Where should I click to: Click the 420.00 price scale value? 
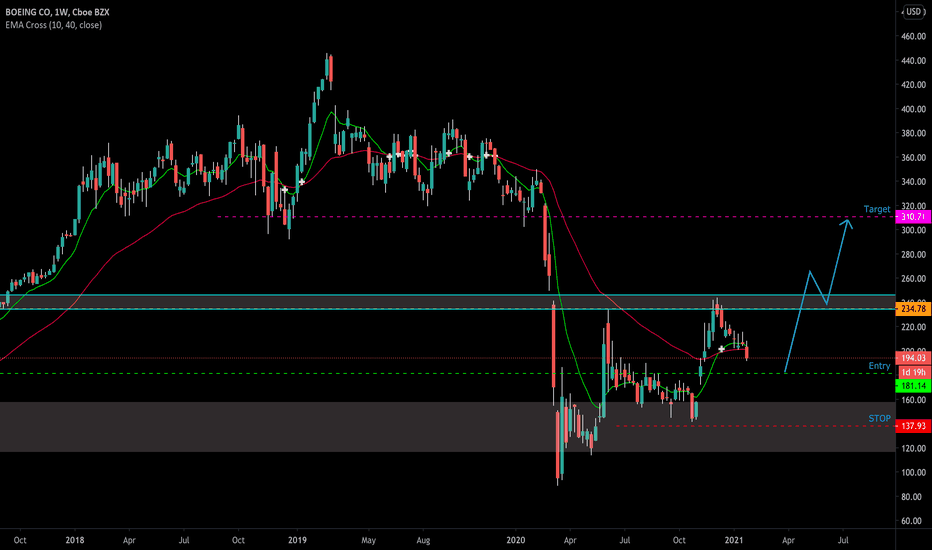[914, 85]
